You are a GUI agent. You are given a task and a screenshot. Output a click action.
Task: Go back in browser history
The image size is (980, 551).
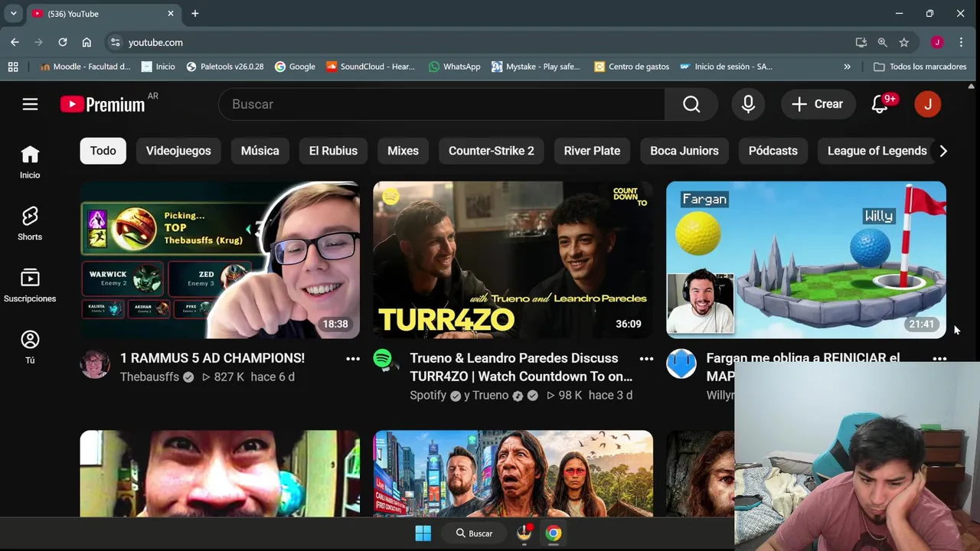point(15,42)
